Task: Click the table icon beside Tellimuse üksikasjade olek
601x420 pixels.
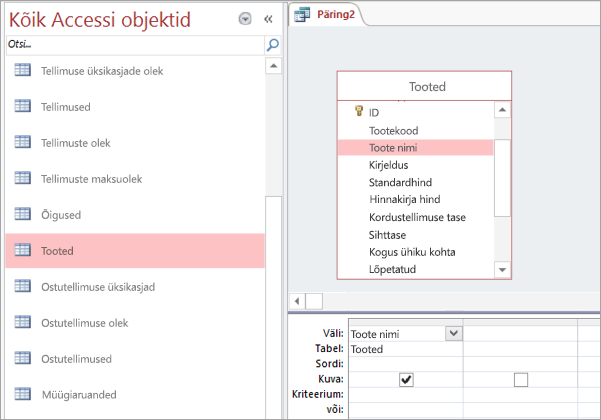Action: [x=23, y=70]
